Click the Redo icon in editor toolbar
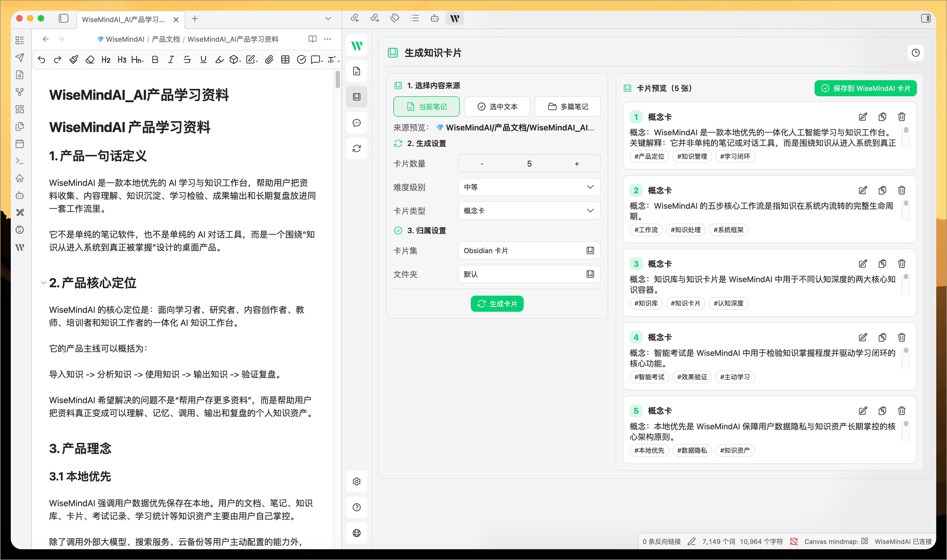The height and width of the screenshot is (560, 947). [57, 60]
